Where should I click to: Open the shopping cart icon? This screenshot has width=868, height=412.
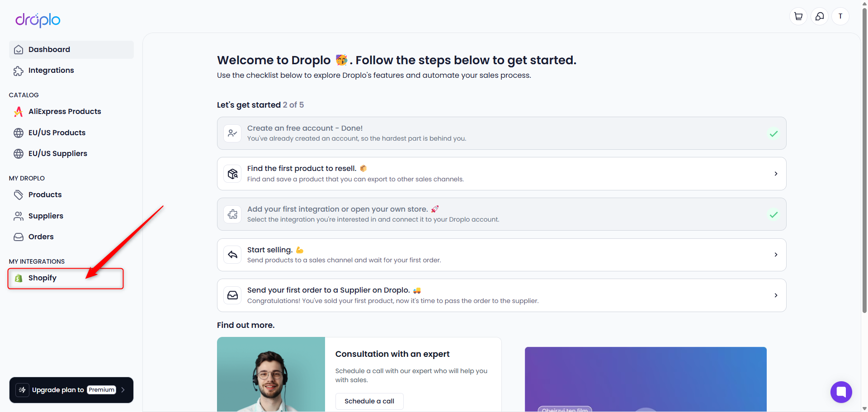coord(798,16)
